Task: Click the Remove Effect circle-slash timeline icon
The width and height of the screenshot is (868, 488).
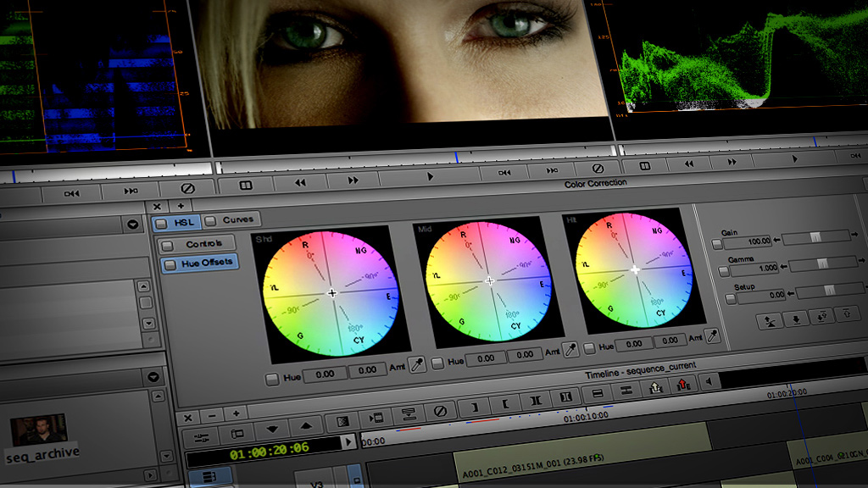Action: pos(440,412)
